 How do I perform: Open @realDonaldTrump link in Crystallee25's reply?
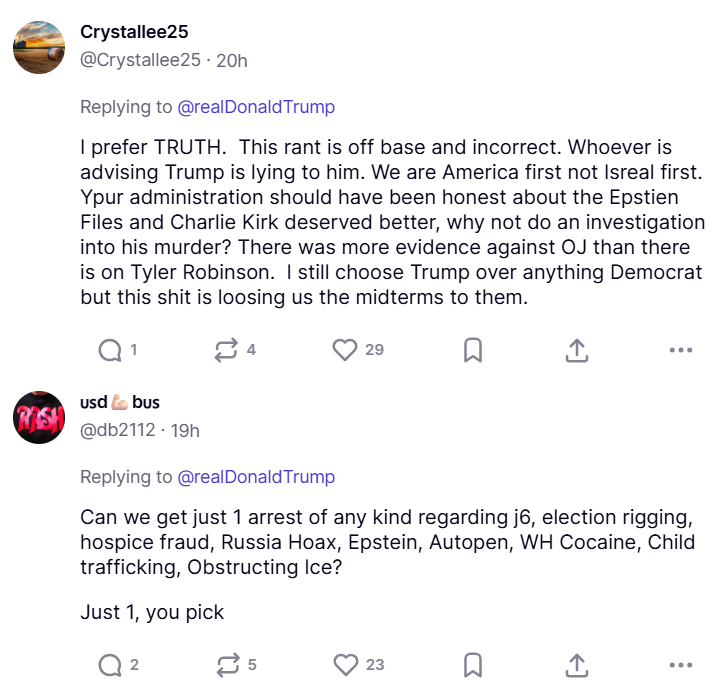256,107
